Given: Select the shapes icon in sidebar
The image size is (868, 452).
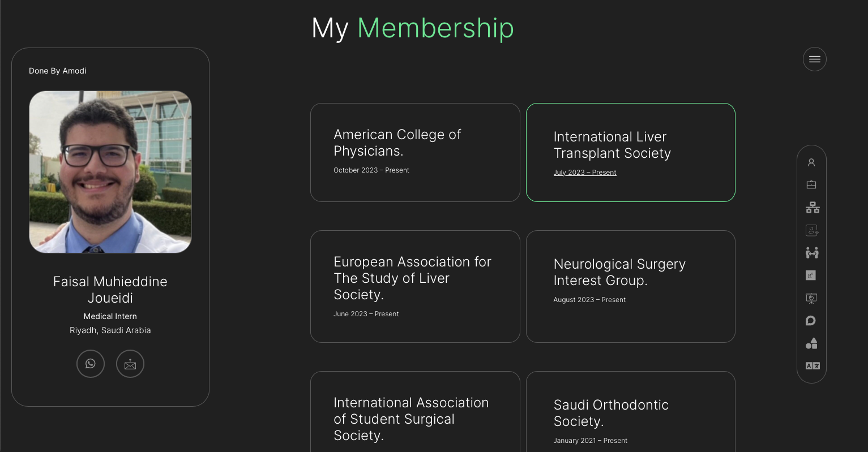Looking at the screenshot, I should point(811,343).
